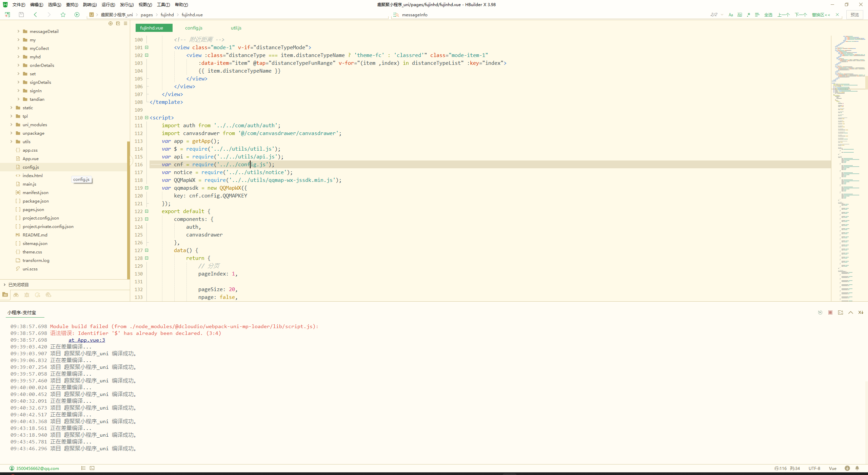Switch to the util.js editor tab

(x=236, y=28)
